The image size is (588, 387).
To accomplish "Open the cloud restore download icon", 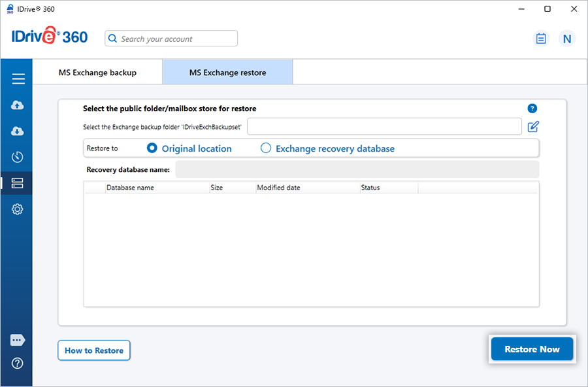I will [x=18, y=131].
